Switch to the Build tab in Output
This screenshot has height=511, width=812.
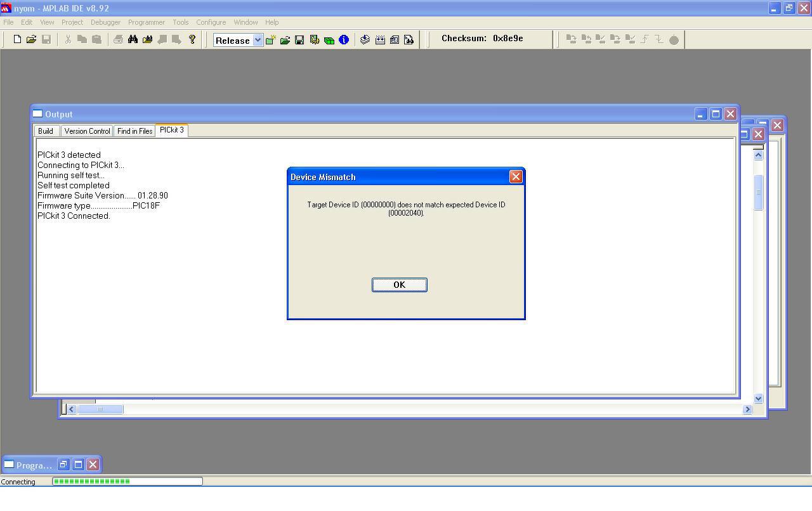(x=46, y=131)
